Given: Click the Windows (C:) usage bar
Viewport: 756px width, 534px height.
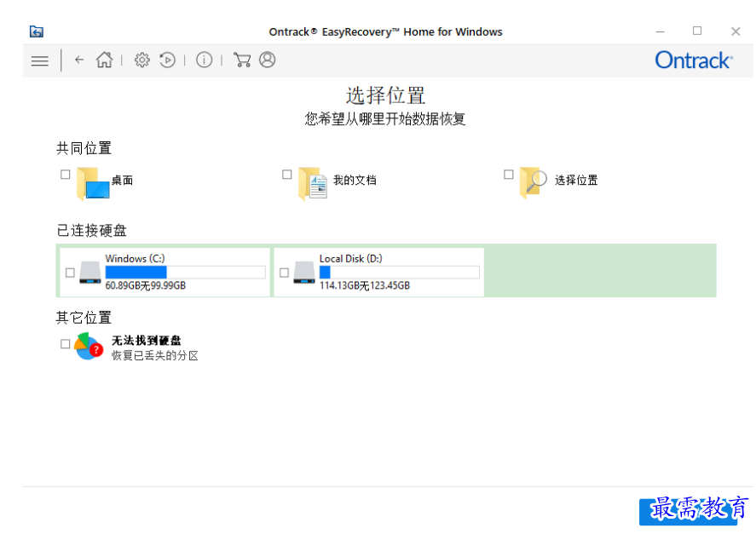Looking at the screenshot, I should click(x=185, y=273).
